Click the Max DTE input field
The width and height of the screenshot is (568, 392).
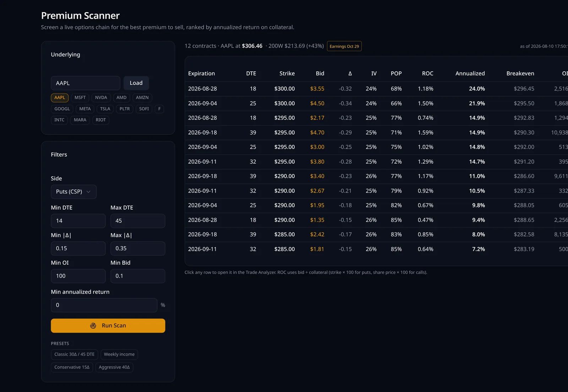(x=138, y=221)
